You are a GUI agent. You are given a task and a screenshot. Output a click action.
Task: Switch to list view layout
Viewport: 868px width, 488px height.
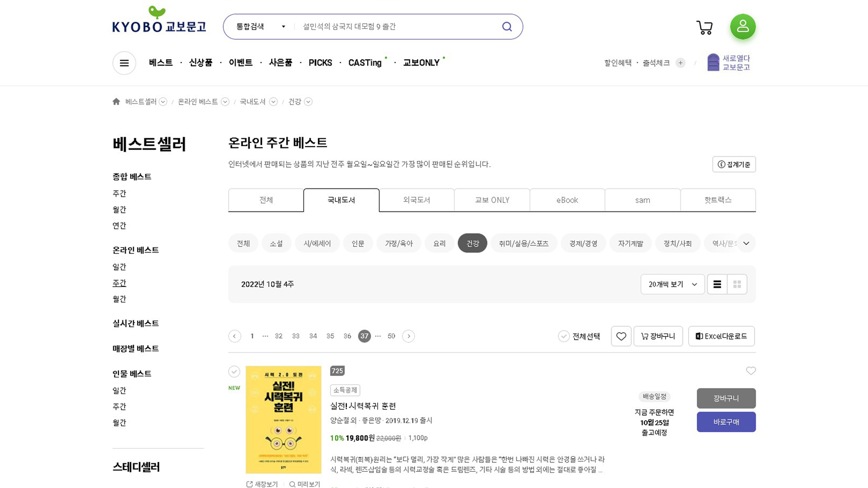tap(717, 284)
